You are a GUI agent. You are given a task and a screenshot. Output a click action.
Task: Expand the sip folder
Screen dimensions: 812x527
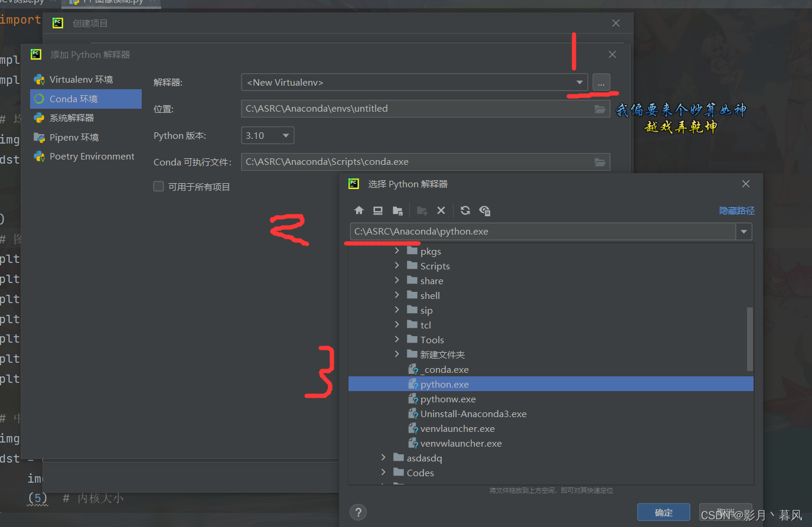pyautogui.click(x=397, y=310)
